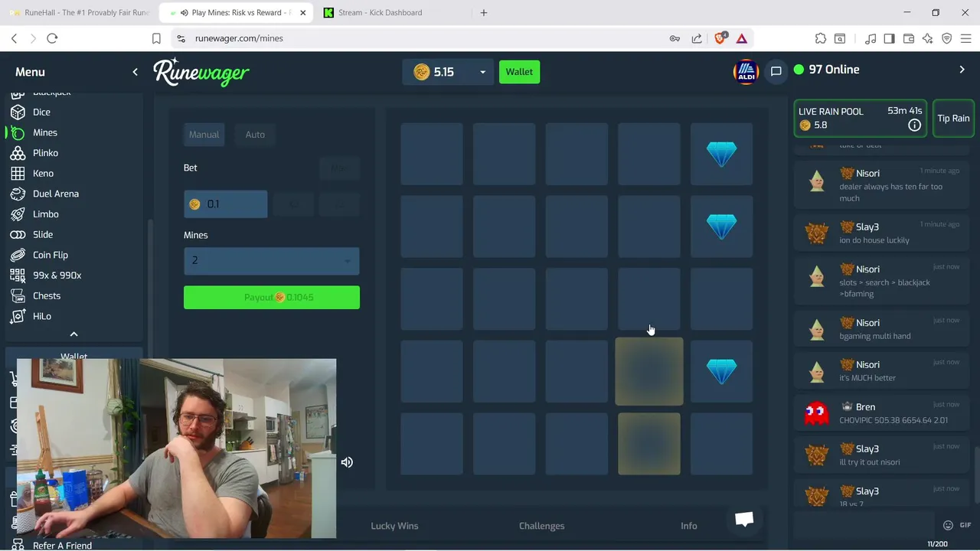This screenshot has width=980, height=551.
Task: Click the green Wallet button
Action: pyautogui.click(x=519, y=72)
